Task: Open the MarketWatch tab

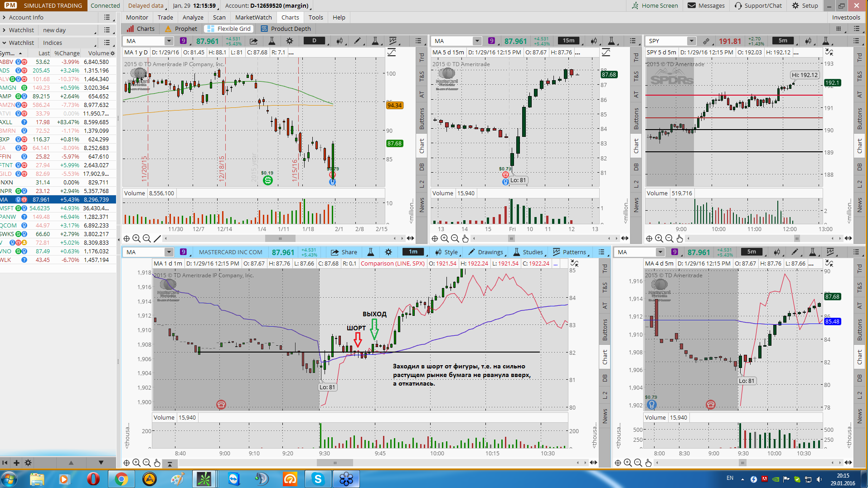Action: (253, 17)
